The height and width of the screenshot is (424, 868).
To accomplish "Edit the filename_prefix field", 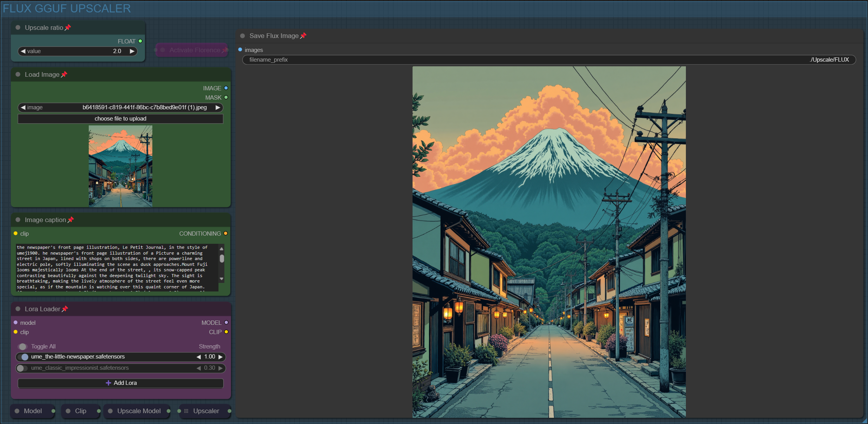I will click(x=549, y=60).
